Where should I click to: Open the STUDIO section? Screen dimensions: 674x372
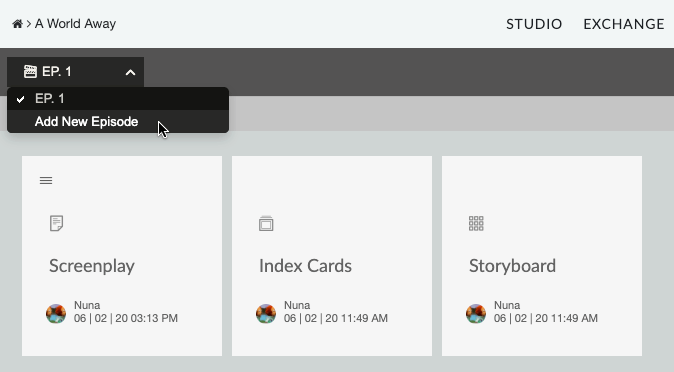pos(534,24)
